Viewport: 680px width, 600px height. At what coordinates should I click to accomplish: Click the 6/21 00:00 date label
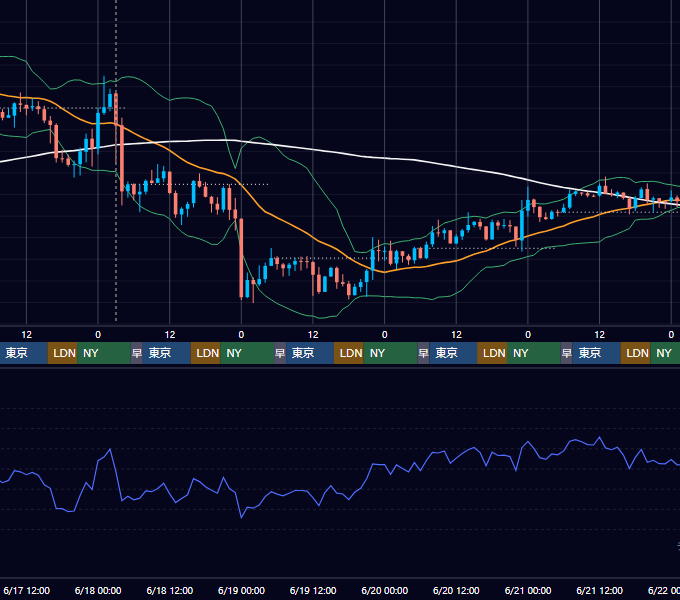(x=528, y=590)
